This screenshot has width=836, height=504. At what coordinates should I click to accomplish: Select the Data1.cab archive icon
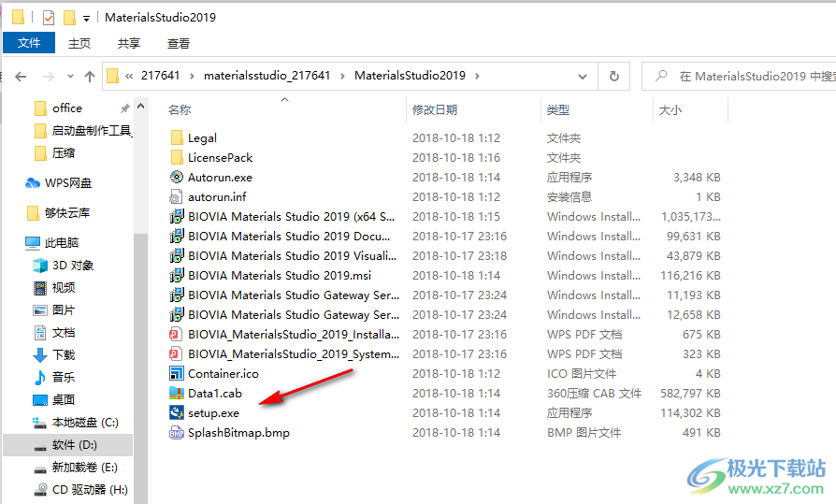[x=177, y=393]
